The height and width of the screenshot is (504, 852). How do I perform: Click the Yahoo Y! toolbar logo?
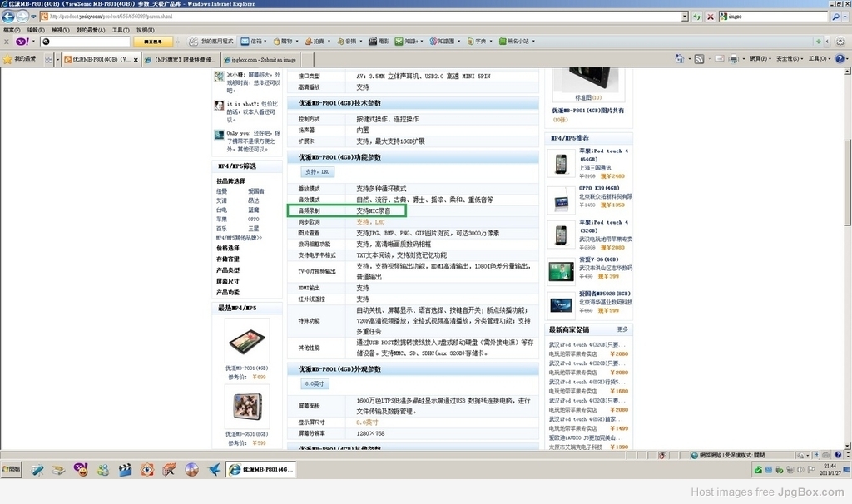point(21,41)
